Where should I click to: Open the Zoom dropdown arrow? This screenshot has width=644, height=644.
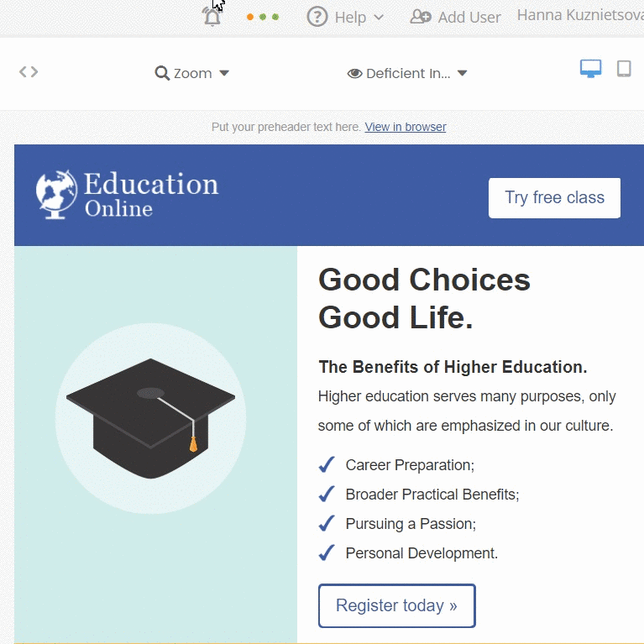coord(224,73)
